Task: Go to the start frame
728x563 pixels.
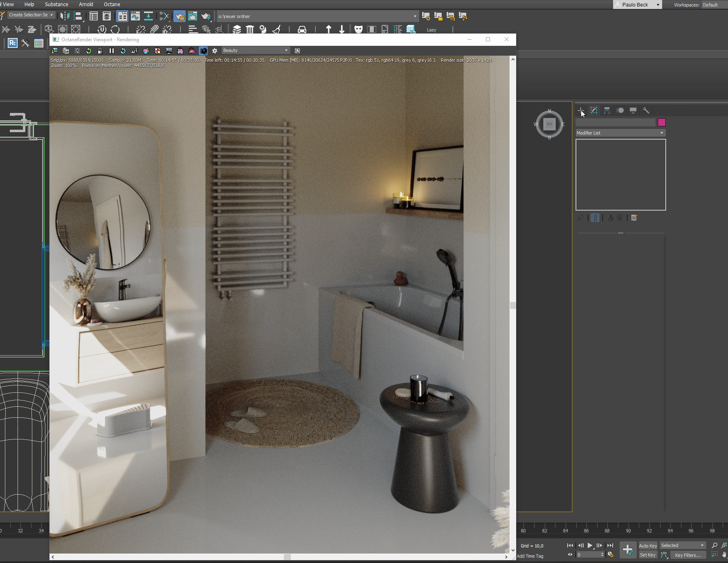Action: point(570,545)
